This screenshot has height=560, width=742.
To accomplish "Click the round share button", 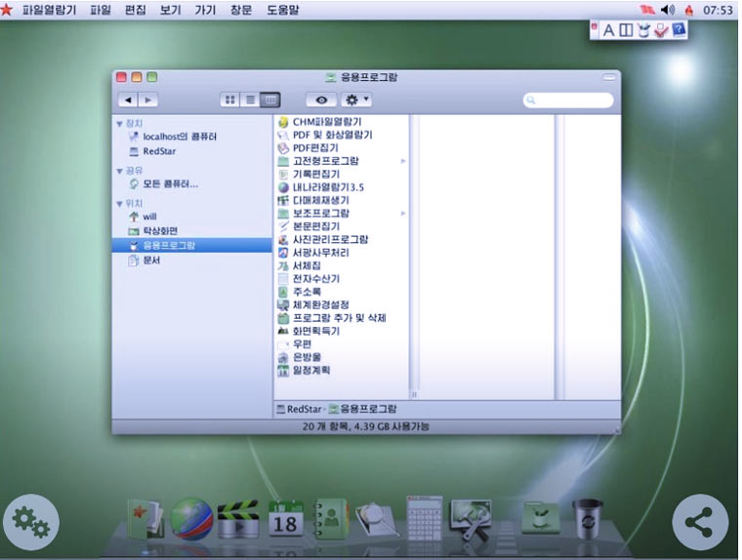I will coord(700,522).
